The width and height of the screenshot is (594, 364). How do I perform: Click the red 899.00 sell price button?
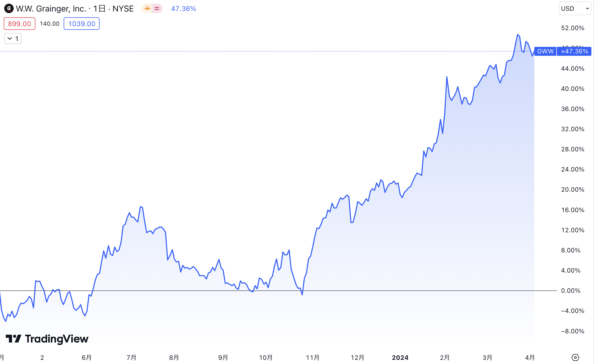pyautogui.click(x=19, y=24)
